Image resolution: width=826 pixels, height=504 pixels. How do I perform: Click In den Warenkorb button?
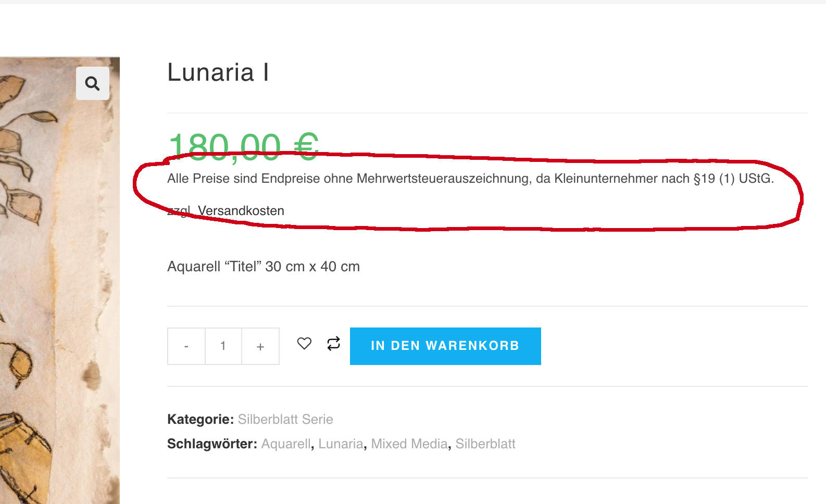[445, 346]
